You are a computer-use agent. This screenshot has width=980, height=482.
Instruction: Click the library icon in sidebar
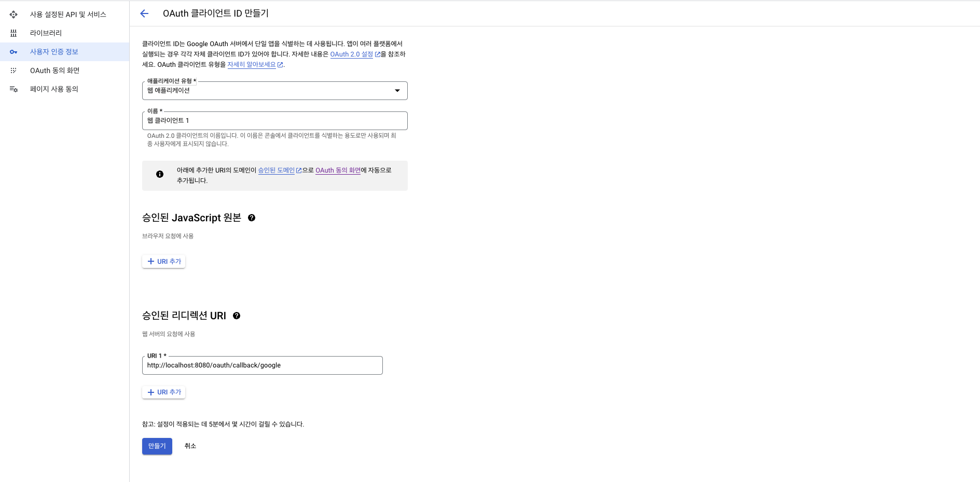pos(13,33)
